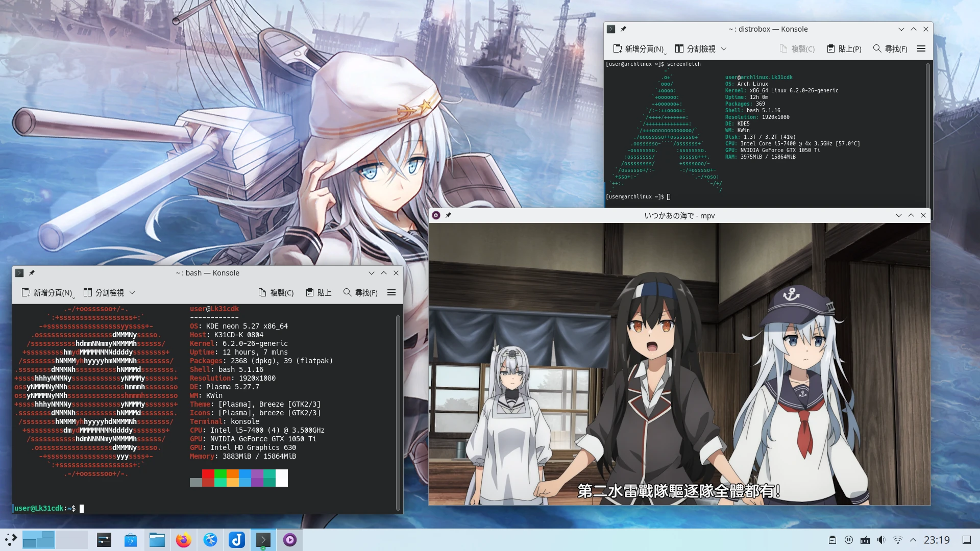Open the KDE Application Launcher
This screenshot has height=551, width=980.
pyautogui.click(x=10, y=540)
